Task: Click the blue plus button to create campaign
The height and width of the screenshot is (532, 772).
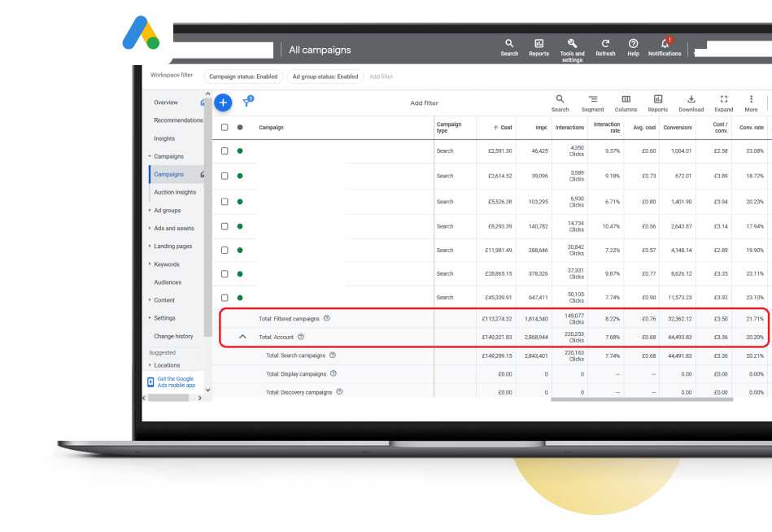Action: [x=222, y=102]
